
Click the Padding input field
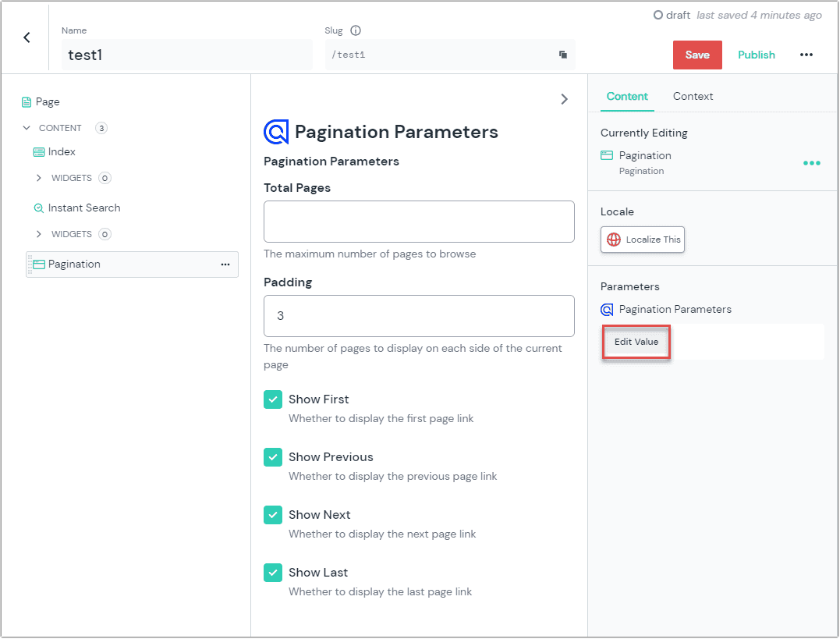[x=419, y=316]
